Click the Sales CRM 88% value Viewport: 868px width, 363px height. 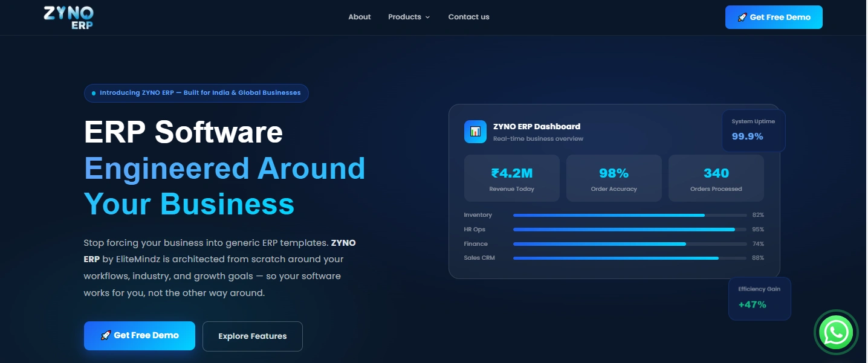tap(758, 259)
